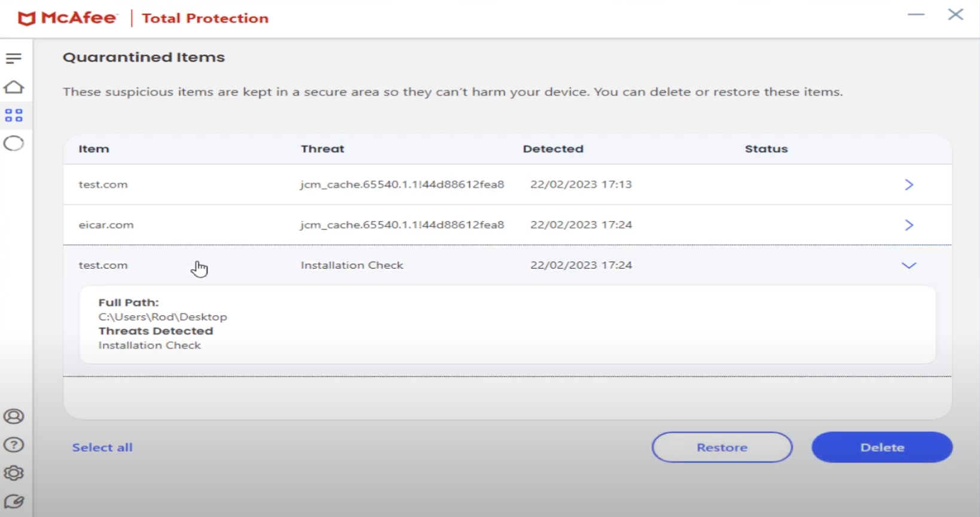Open the account profile icon
This screenshot has height=517, width=980.
click(x=14, y=416)
